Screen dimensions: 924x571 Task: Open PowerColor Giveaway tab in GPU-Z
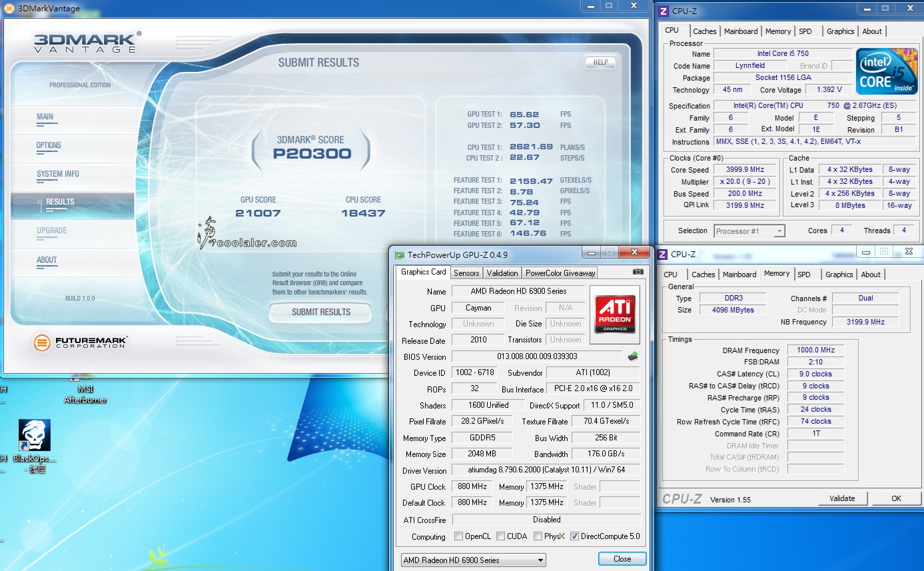pos(560,273)
